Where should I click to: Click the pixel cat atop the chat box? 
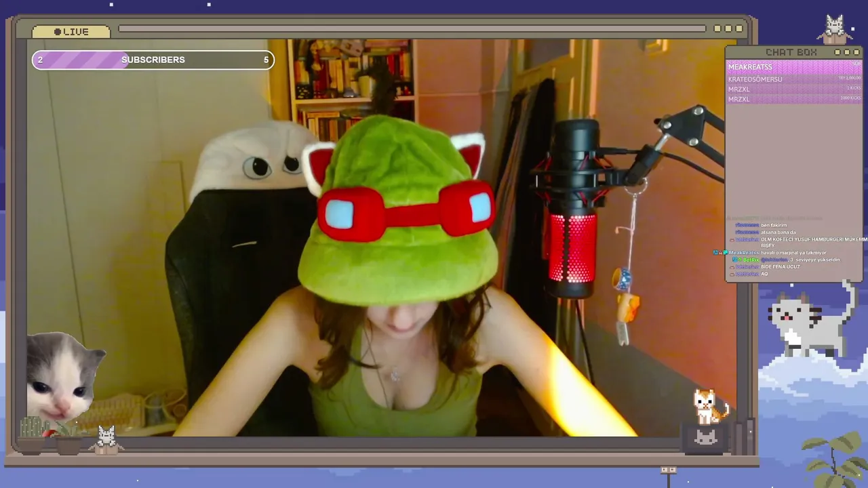tap(835, 29)
